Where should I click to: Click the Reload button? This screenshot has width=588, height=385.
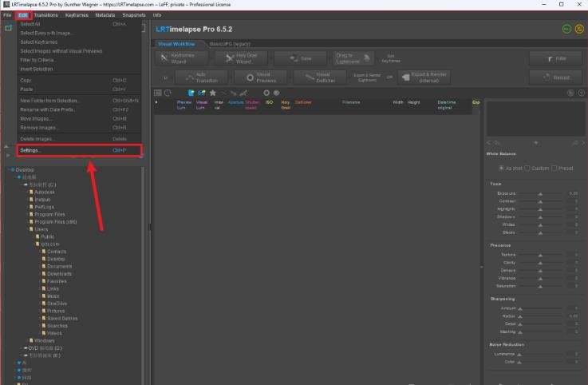[x=555, y=77]
